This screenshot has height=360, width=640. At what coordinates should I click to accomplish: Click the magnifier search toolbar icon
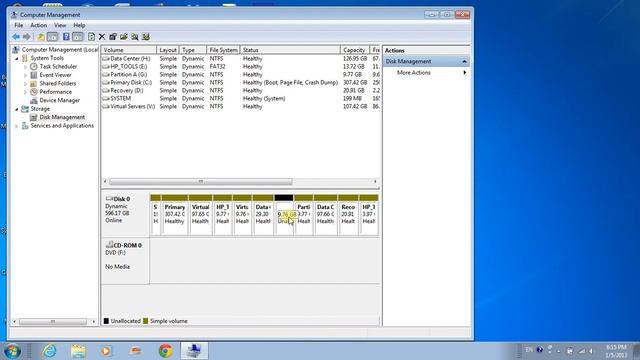tap(135, 37)
